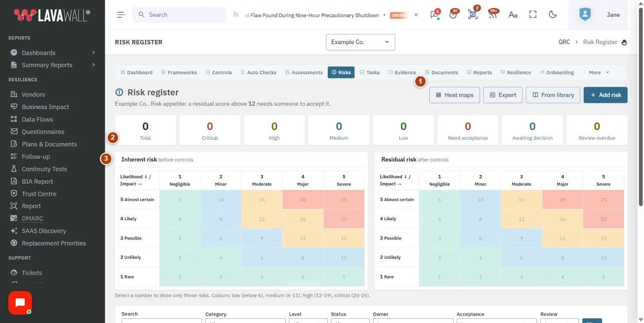
Task: Click the Add risk button
Action: tap(605, 95)
